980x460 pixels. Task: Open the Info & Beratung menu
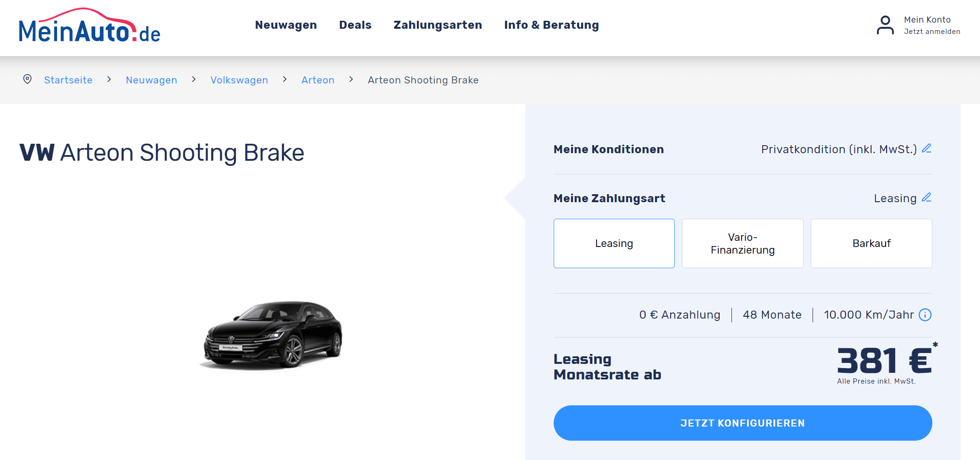pos(551,25)
